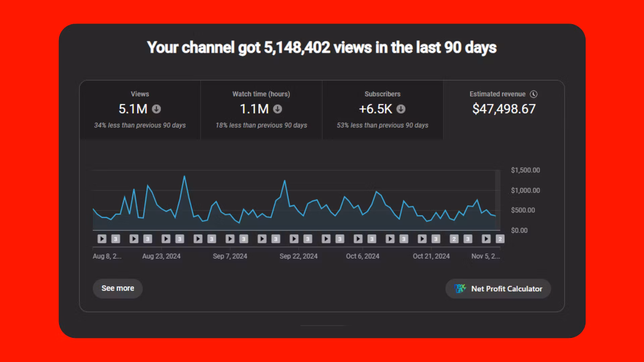Click the Oct 6, 2024 date label
644x362 pixels.
pos(363,256)
